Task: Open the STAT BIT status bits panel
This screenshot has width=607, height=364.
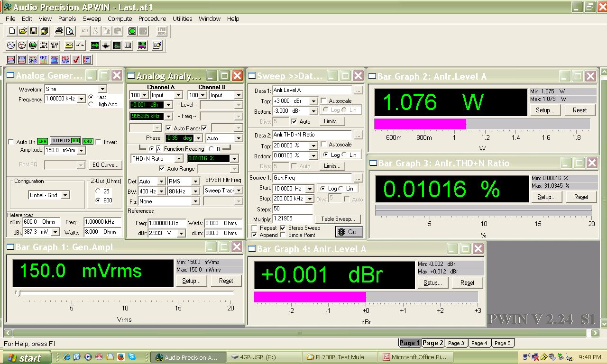Action: [x=55, y=45]
